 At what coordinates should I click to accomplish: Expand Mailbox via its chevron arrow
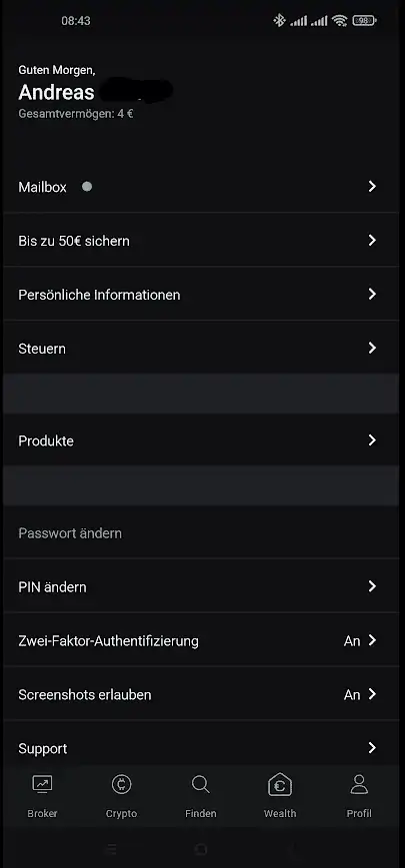click(x=372, y=187)
